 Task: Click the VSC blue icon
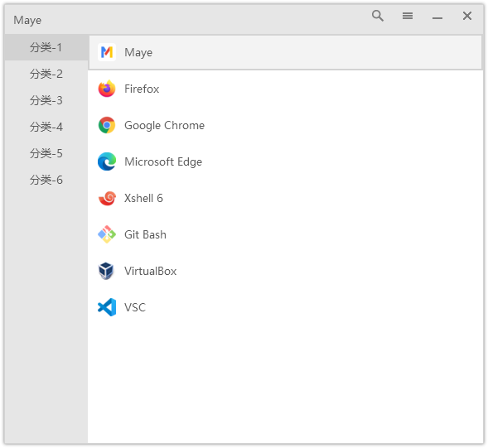(107, 307)
